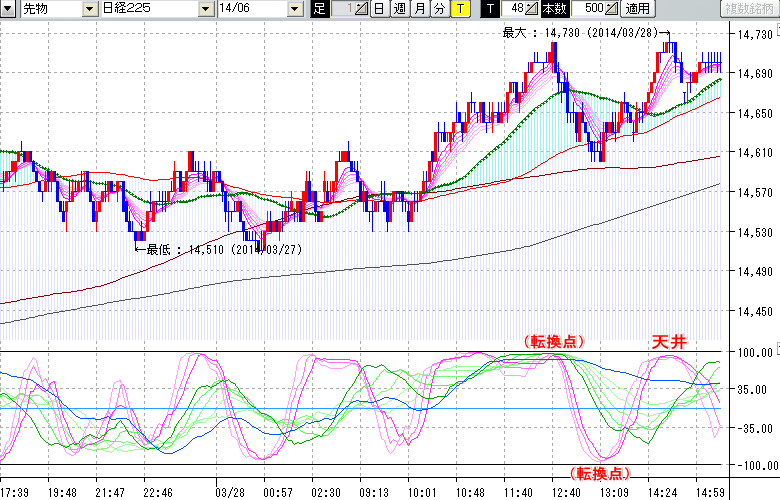Switch to the weekly (週) chart
The height and width of the screenshot is (500, 780).
click(x=399, y=9)
